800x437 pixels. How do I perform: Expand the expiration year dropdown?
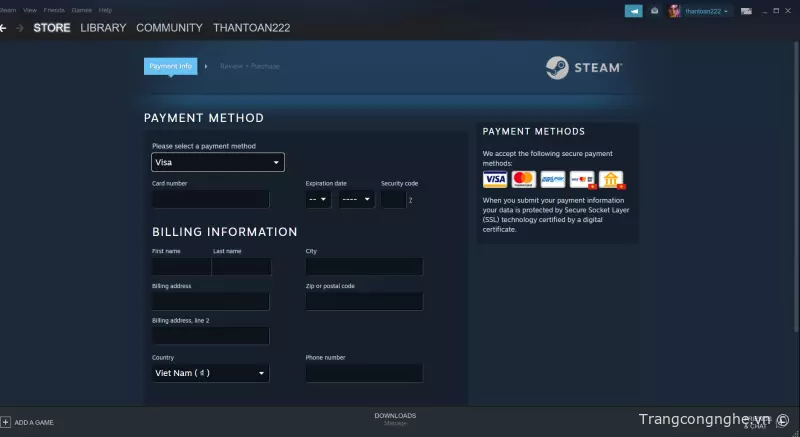pos(356,199)
